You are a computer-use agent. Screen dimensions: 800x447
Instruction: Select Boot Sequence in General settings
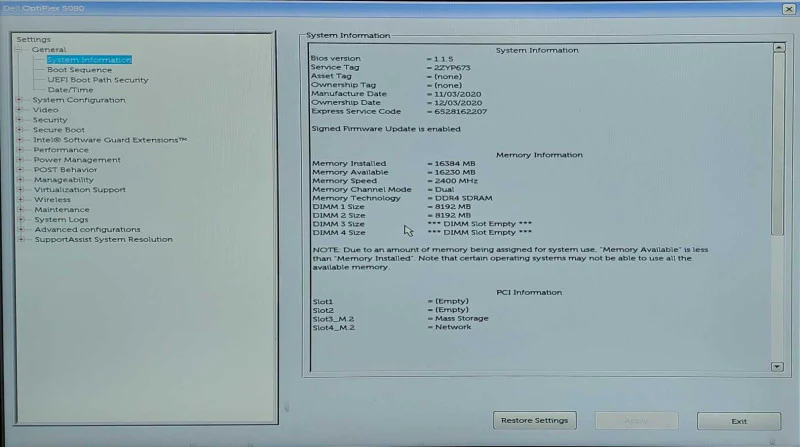(80, 70)
